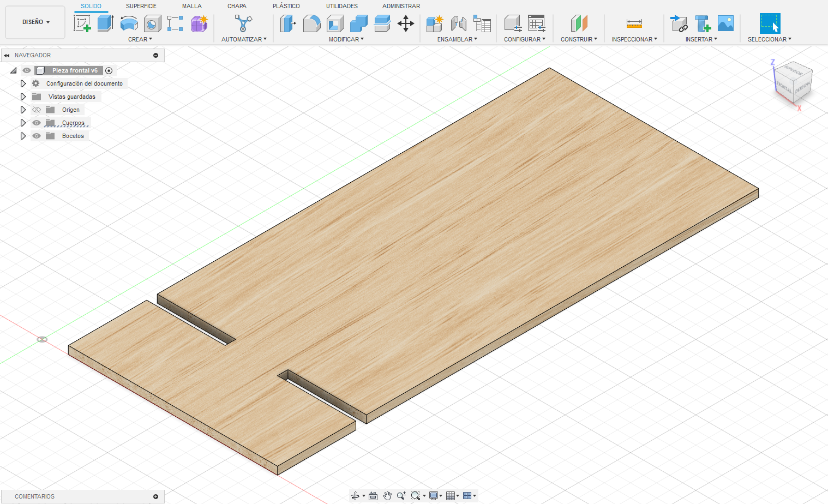Choose the Revolve tool icon
Image resolution: width=828 pixels, height=504 pixels.
click(129, 23)
